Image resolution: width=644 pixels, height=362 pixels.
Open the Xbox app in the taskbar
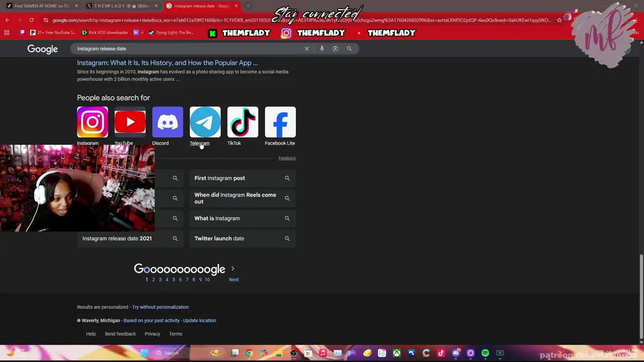(x=396, y=353)
